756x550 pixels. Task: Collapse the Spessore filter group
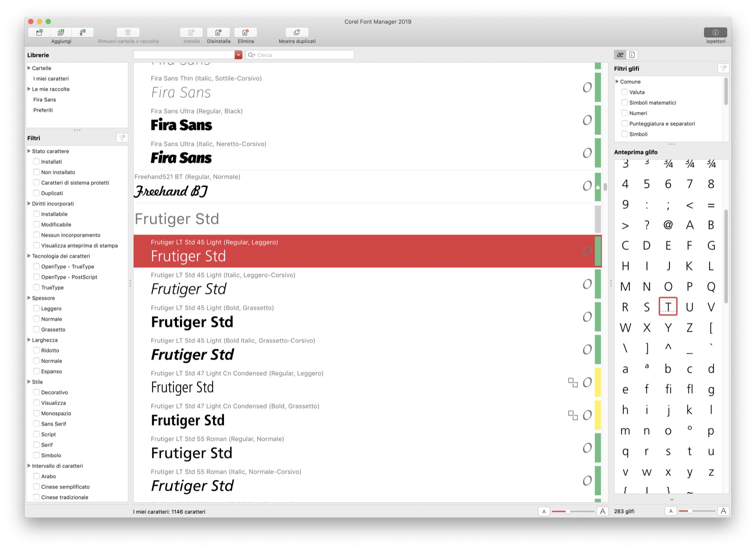pos(29,298)
